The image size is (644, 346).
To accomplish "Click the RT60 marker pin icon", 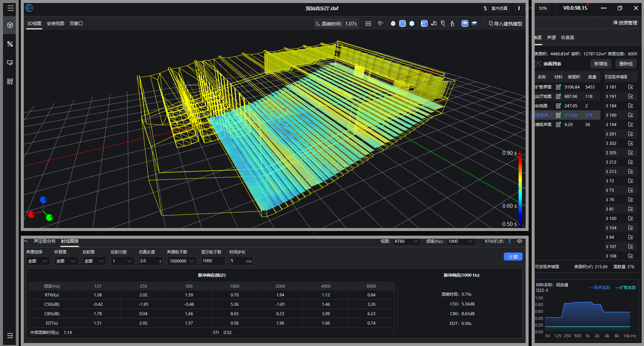I will coord(509,241).
